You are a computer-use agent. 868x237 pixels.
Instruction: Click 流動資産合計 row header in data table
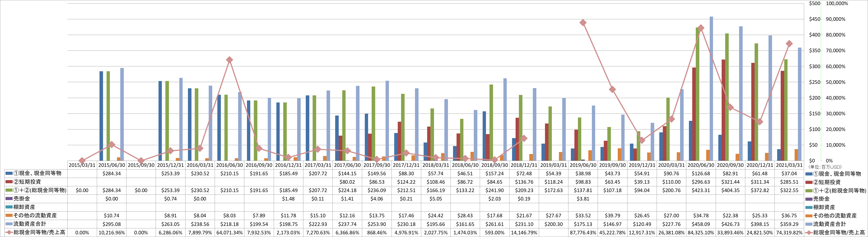(x=36, y=224)
